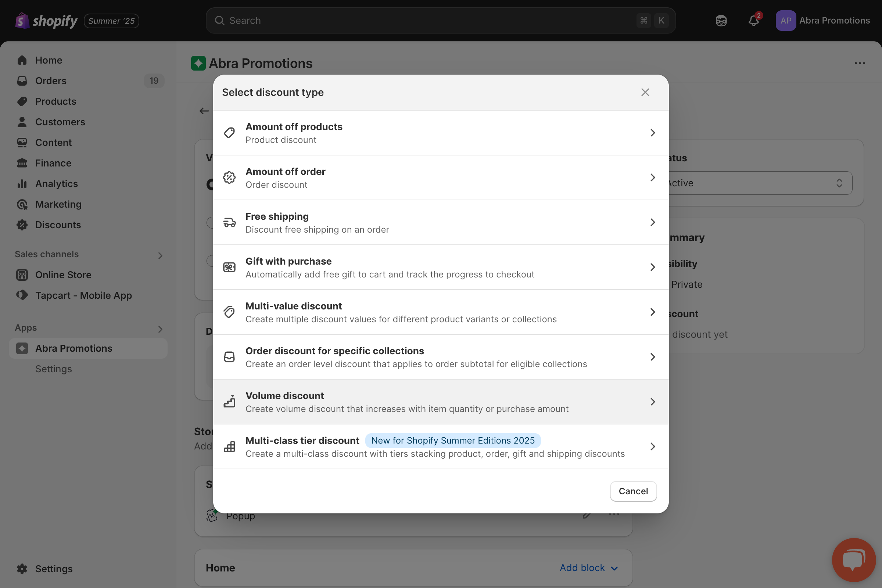Click the Orders count badge 19
Image resolution: width=882 pixels, height=588 pixels.
[154, 81]
